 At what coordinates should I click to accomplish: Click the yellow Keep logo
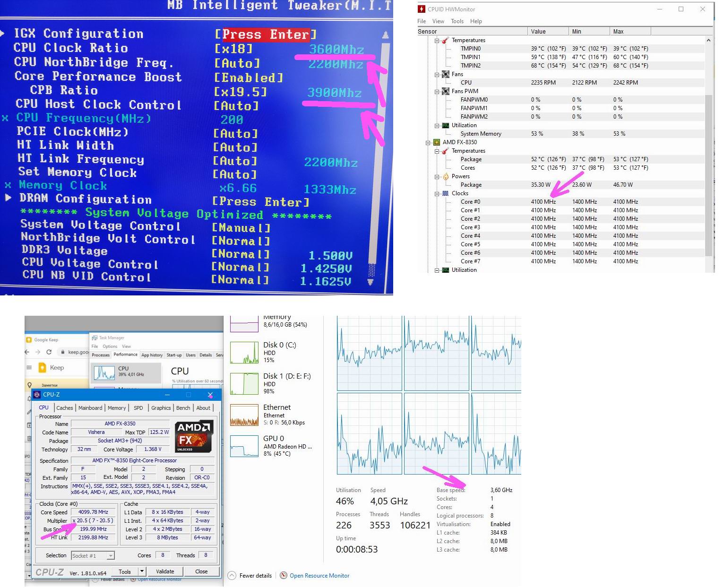pyautogui.click(x=43, y=367)
